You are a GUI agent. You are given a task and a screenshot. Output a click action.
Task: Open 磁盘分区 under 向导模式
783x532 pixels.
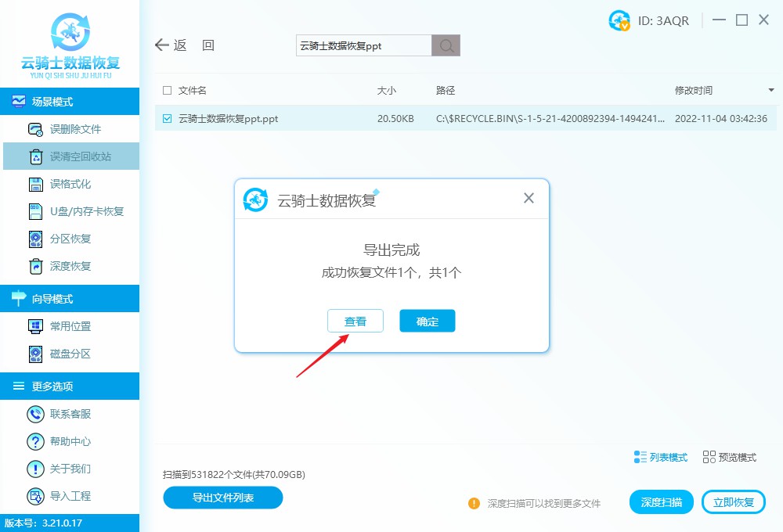point(71,354)
